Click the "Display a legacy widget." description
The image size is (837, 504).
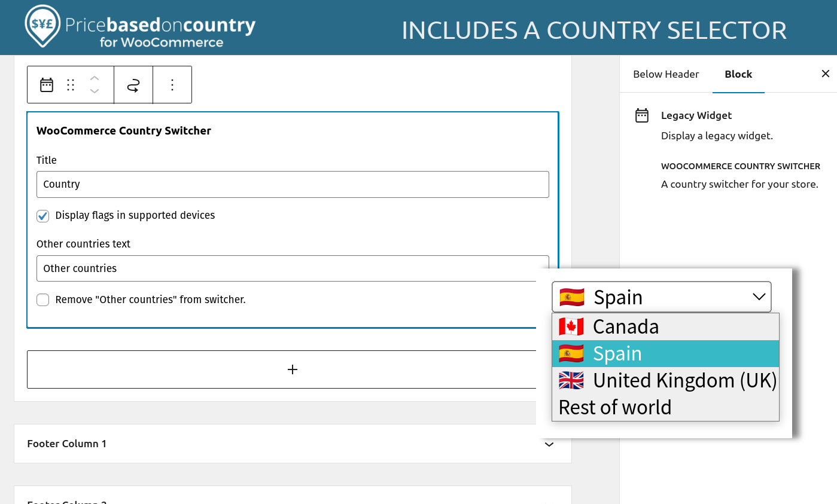[717, 136]
